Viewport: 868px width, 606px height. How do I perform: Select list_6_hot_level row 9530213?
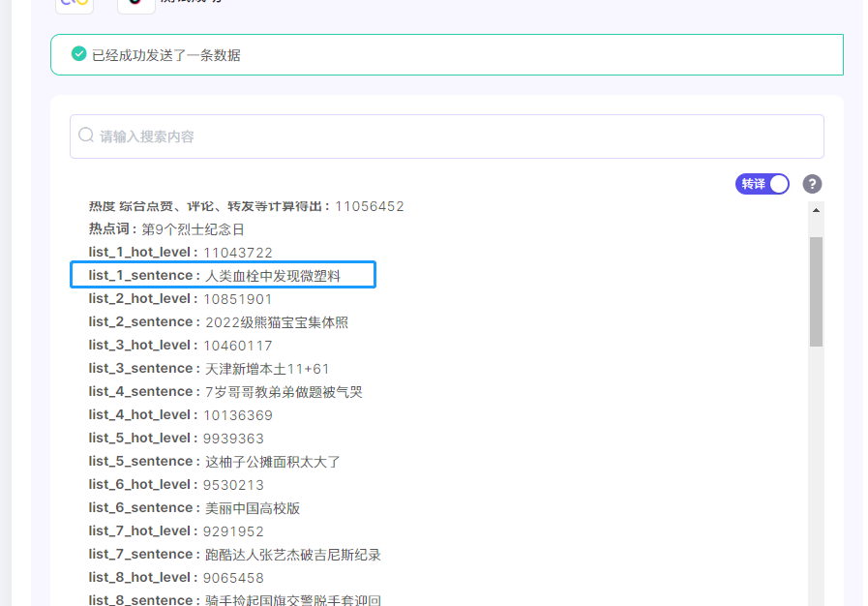176,485
